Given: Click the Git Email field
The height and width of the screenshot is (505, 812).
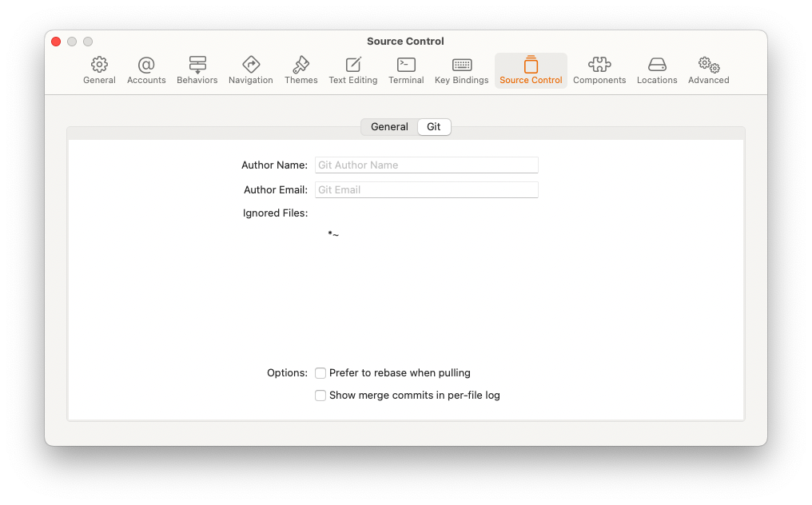Looking at the screenshot, I should pos(426,189).
